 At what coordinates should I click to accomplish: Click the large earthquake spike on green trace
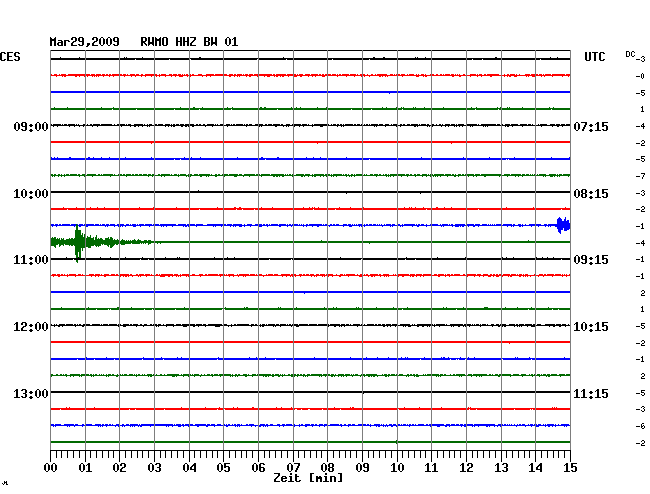click(78, 243)
